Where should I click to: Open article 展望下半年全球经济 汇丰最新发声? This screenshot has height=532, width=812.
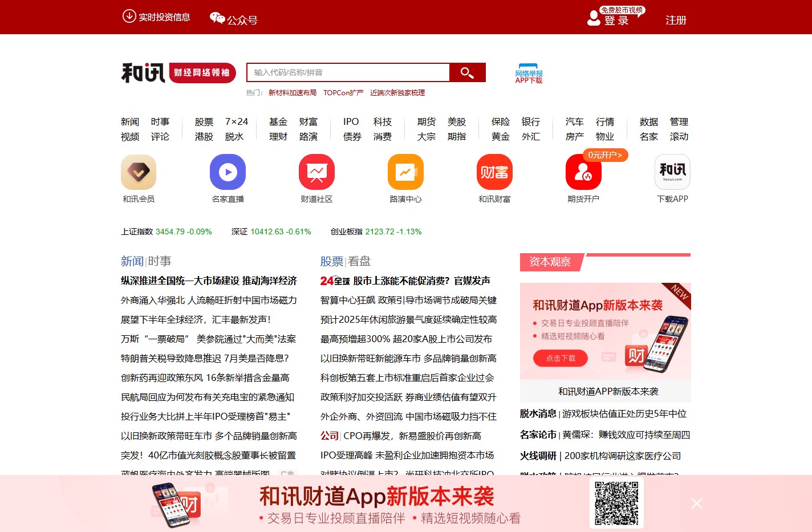pos(196,319)
